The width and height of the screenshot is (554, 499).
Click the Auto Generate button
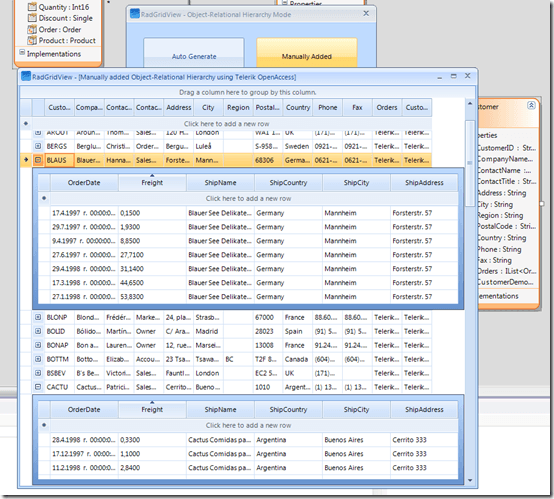[x=194, y=53]
